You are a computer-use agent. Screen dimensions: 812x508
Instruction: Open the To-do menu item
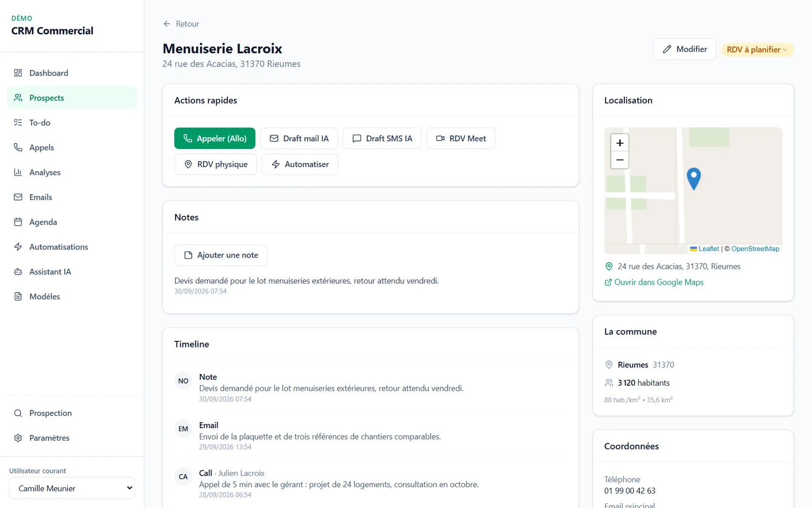pos(72,122)
